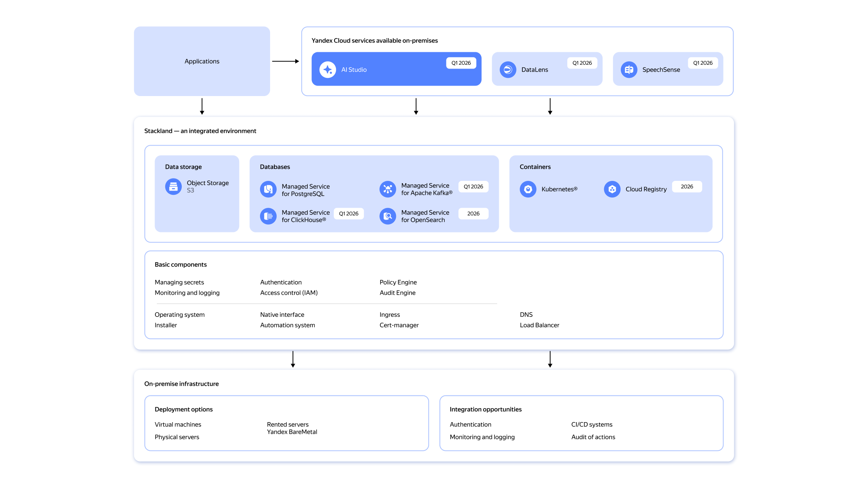Click the Q1 2026 badge on DataLens
Image resolution: width=868 pixels, height=488 pixels.
coord(582,63)
